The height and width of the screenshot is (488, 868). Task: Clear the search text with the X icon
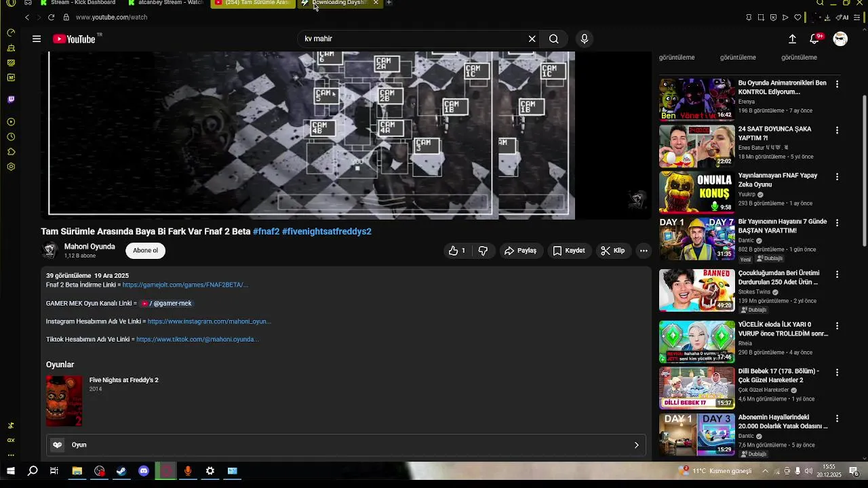point(532,39)
